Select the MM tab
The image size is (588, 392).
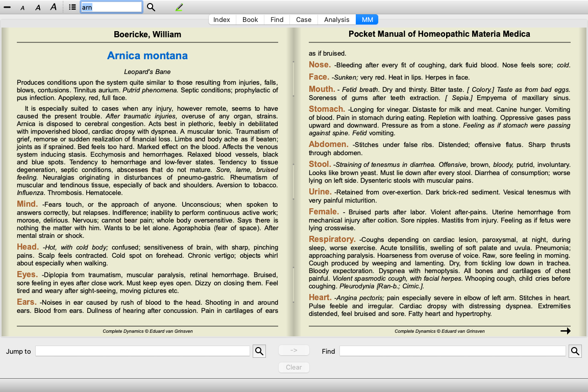(367, 19)
